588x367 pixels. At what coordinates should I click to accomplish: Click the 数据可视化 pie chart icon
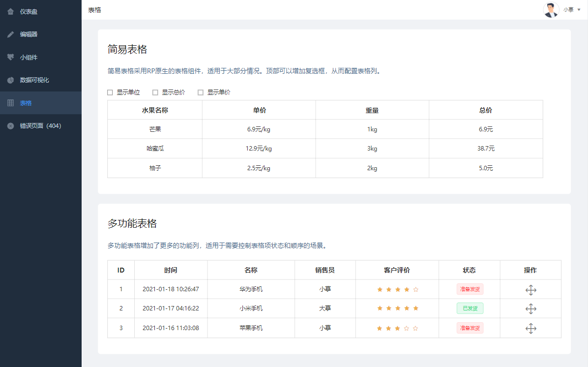[11, 80]
